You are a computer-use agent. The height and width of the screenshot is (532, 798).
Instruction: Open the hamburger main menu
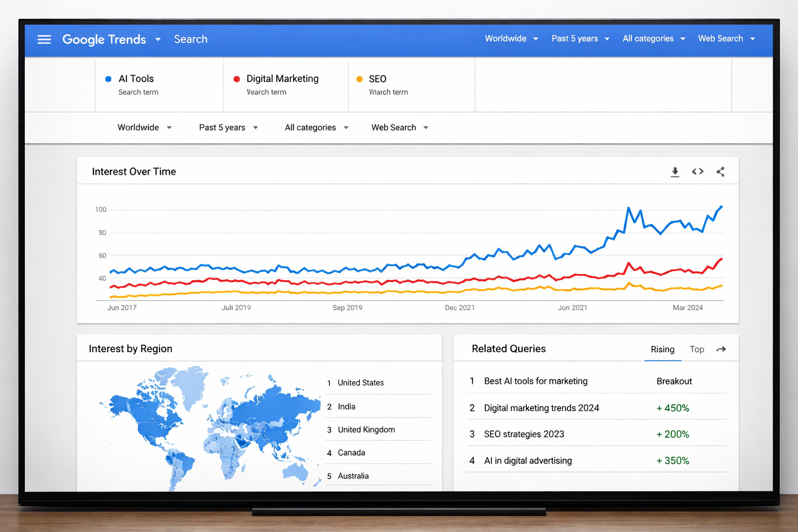(44, 39)
